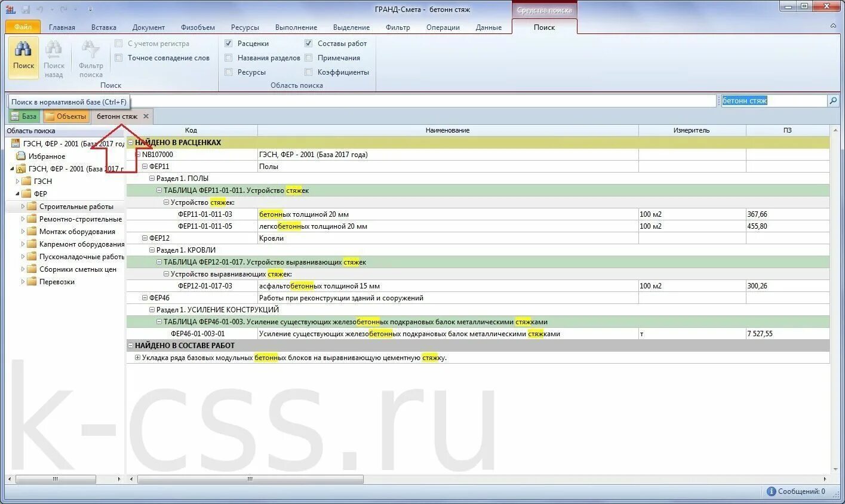The image size is (845, 504).
Task: Click the Перевозки folder icon
Action: pos(32,282)
